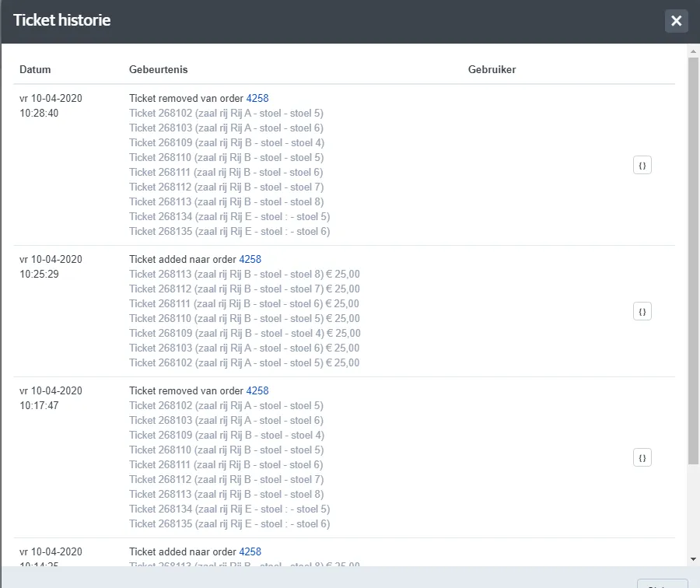This screenshot has height=588, width=700.
Task: Click Ticket 268112 € 25,00 line in 10:25:29 entry
Action: 245,289
